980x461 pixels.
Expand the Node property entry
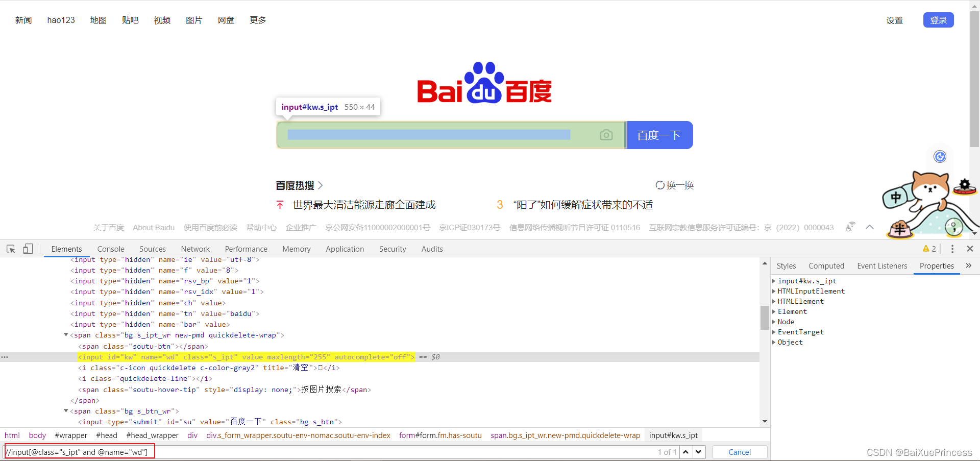pos(774,322)
